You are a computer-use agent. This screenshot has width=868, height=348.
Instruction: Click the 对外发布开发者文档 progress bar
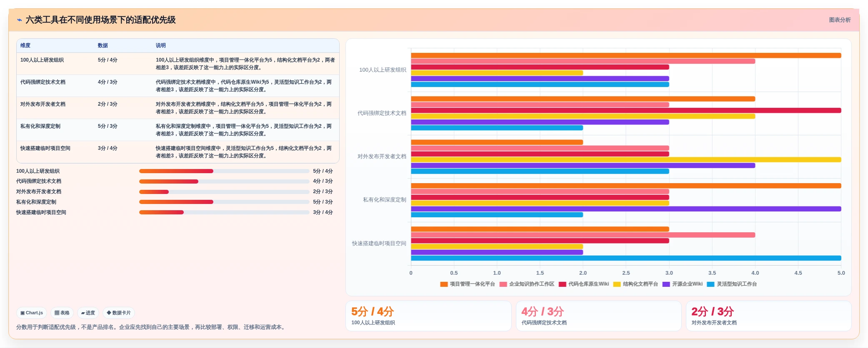pyautogui.click(x=224, y=192)
